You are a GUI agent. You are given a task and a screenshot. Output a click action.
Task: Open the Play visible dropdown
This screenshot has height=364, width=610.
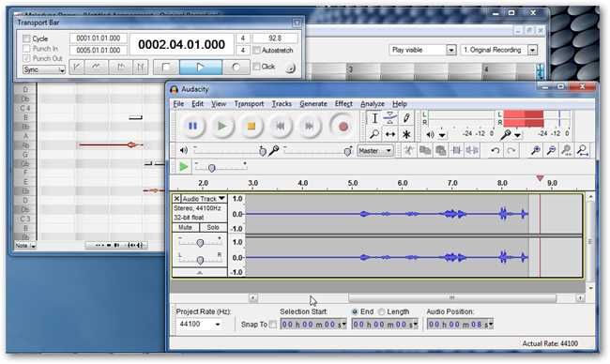[422, 50]
